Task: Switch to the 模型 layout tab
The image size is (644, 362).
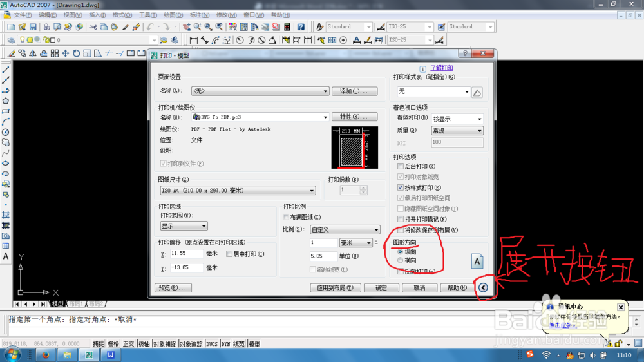Action: click(57, 303)
